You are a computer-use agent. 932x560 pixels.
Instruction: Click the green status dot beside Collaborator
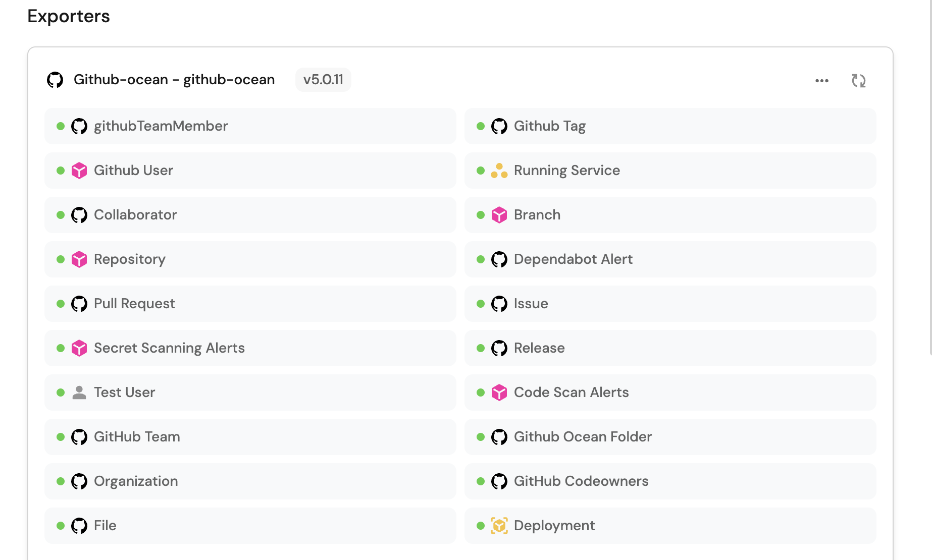61,215
